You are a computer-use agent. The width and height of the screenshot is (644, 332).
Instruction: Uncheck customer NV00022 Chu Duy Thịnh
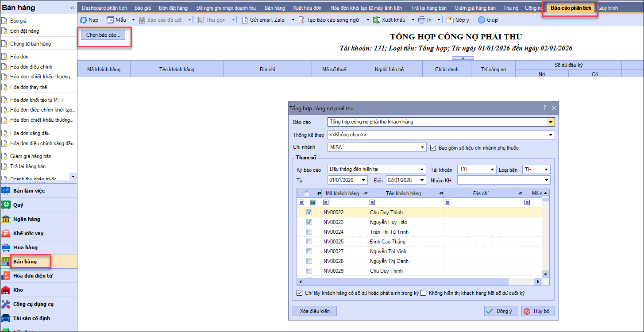tap(309, 212)
